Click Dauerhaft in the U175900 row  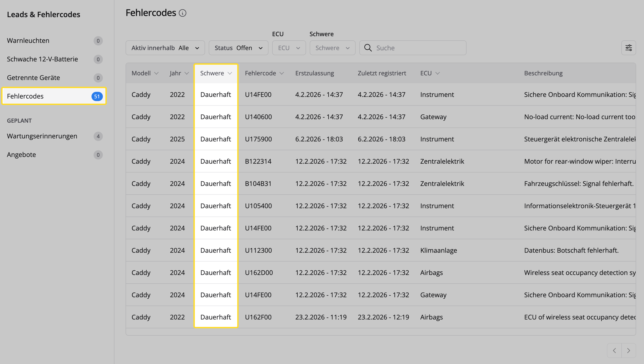(215, 139)
